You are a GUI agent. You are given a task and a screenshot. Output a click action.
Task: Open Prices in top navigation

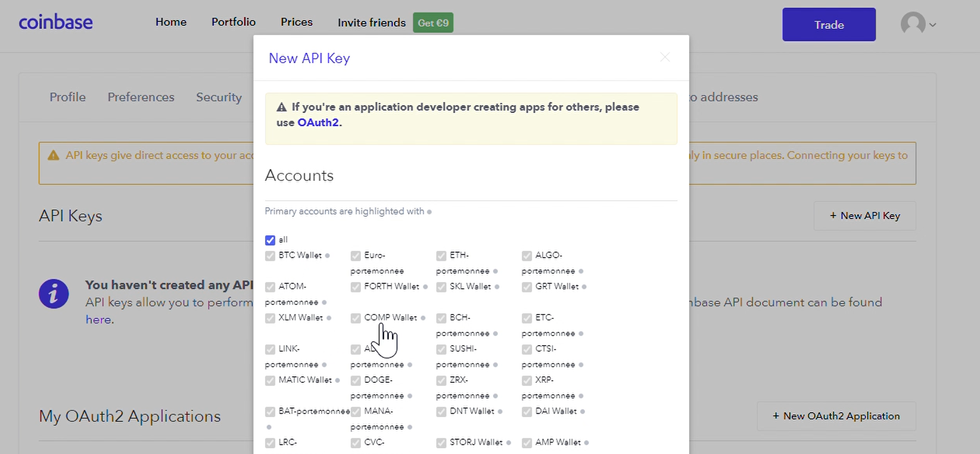click(x=296, y=22)
